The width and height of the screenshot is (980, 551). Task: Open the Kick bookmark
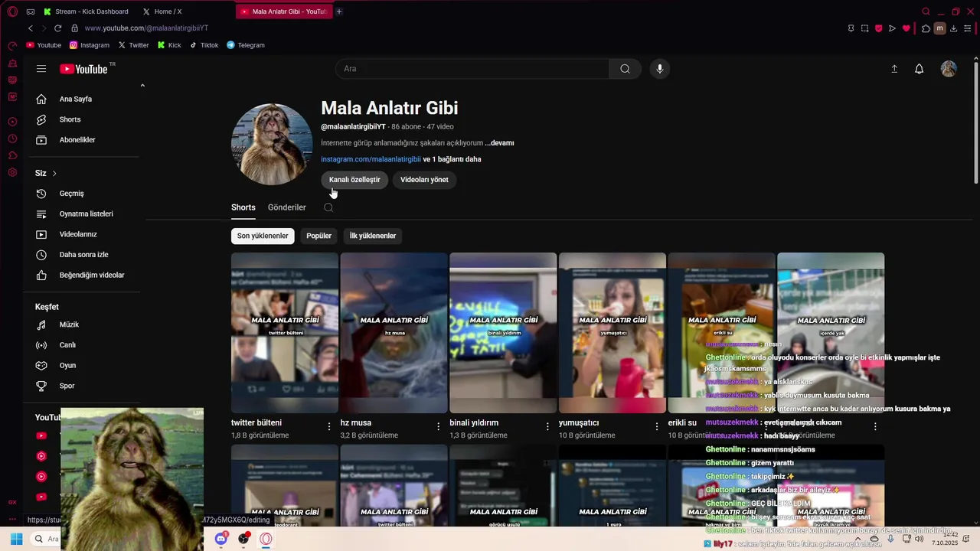tap(169, 45)
